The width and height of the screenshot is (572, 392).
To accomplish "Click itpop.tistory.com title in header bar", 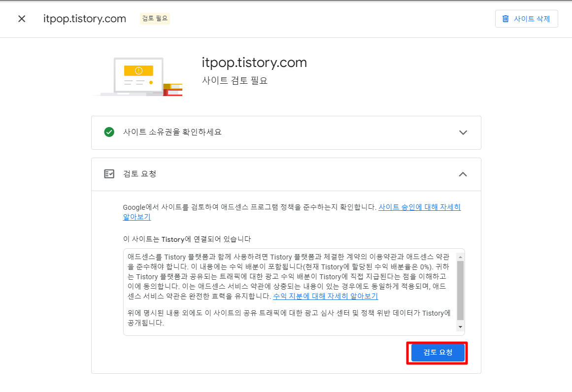I will pos(85,19).
